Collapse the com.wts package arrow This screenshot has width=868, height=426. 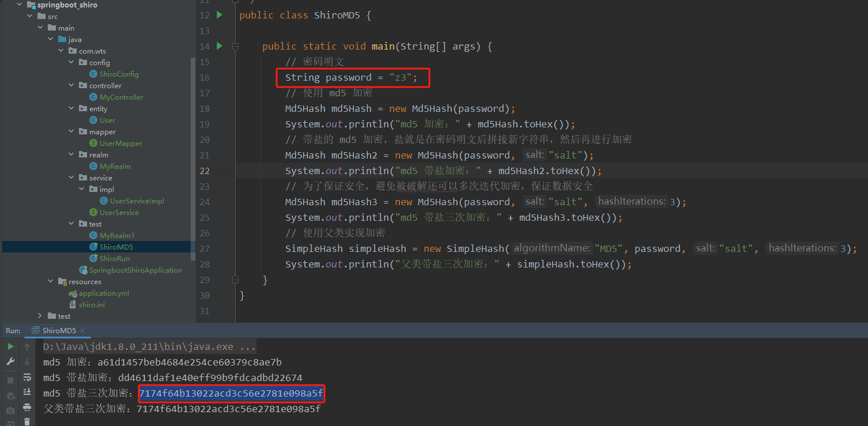61,51
